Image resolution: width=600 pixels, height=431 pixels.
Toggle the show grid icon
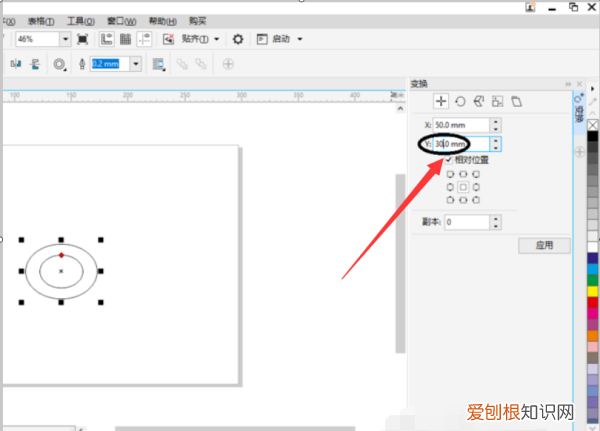(x=126, y=39)
